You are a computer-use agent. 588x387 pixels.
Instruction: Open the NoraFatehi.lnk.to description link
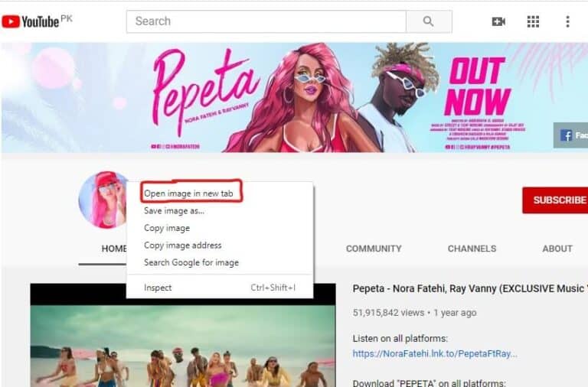435,353
